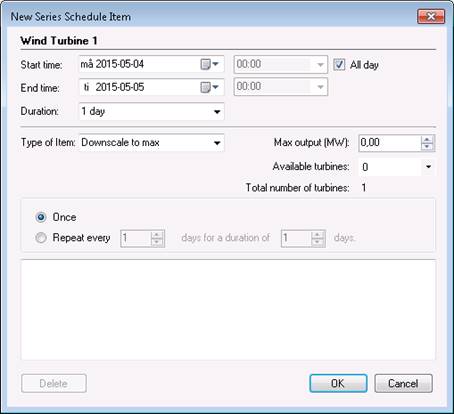Open the Start time calendar picker icon
The height and width of the screenshot is (414, 454).
(209, 64)
